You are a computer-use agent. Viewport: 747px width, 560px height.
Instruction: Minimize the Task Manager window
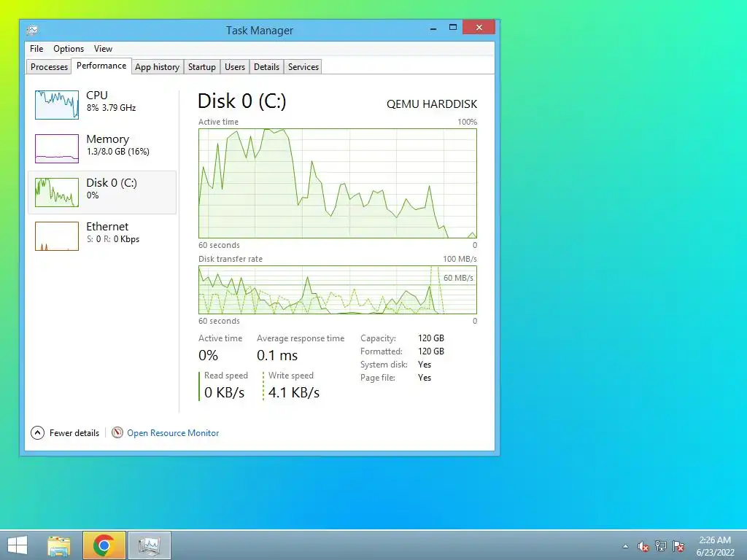(x=433, y=28)
